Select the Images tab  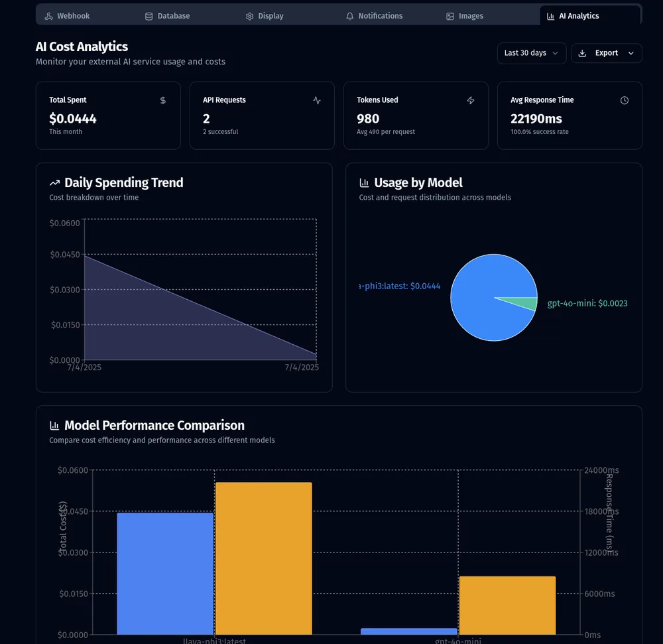click(x=465, y=16)
